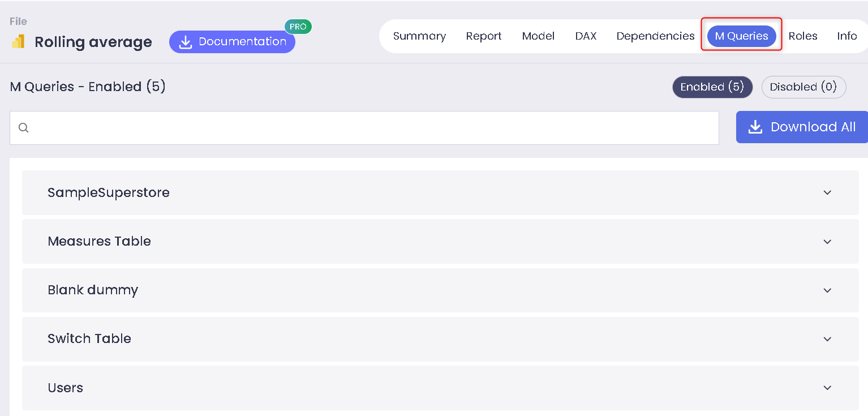Expand the SampleSuperstore query chevron

pos(827,192)
